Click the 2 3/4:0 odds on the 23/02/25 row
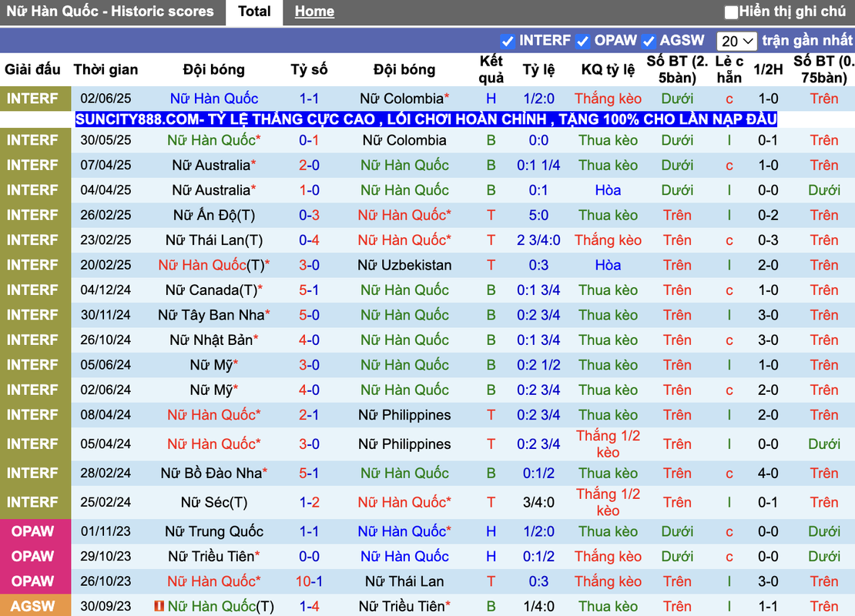This screenshot has width=855, height=616. coord(538,240)
